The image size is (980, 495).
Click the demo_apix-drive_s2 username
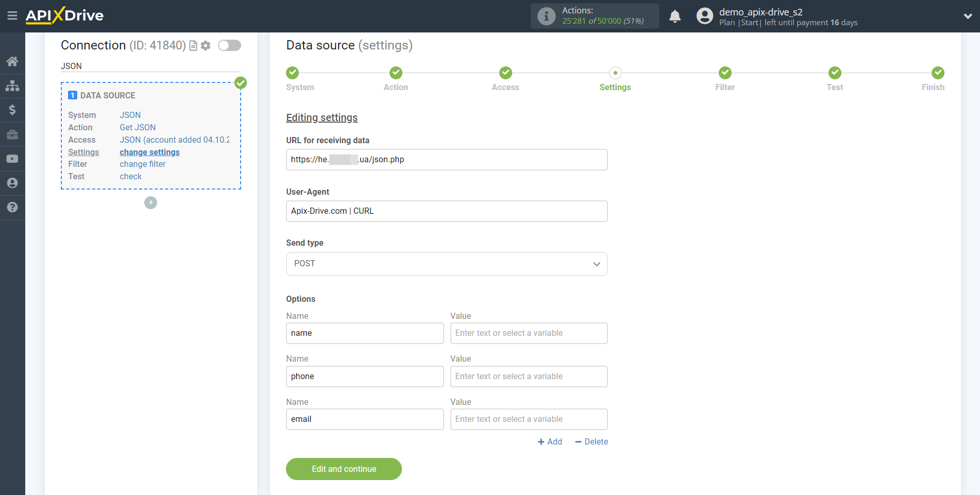[761, 12]
